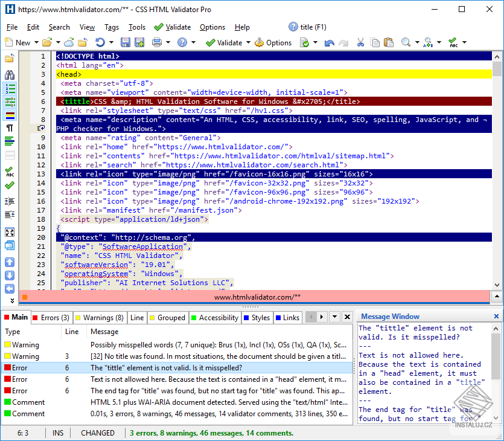Viewport: 504px width, 441px height.
Task: Click the editor vertical scrollbar down arrow
Action: point(497,285)
